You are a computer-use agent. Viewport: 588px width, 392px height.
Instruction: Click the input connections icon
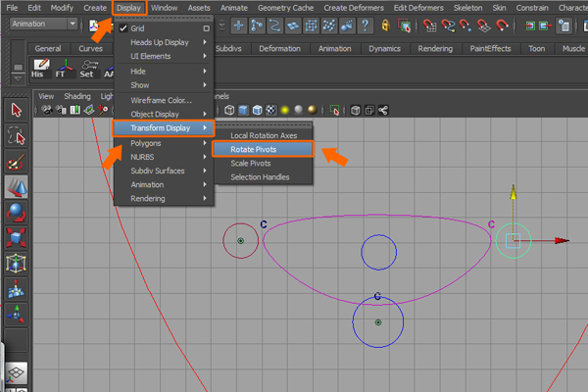coord(529,25)
